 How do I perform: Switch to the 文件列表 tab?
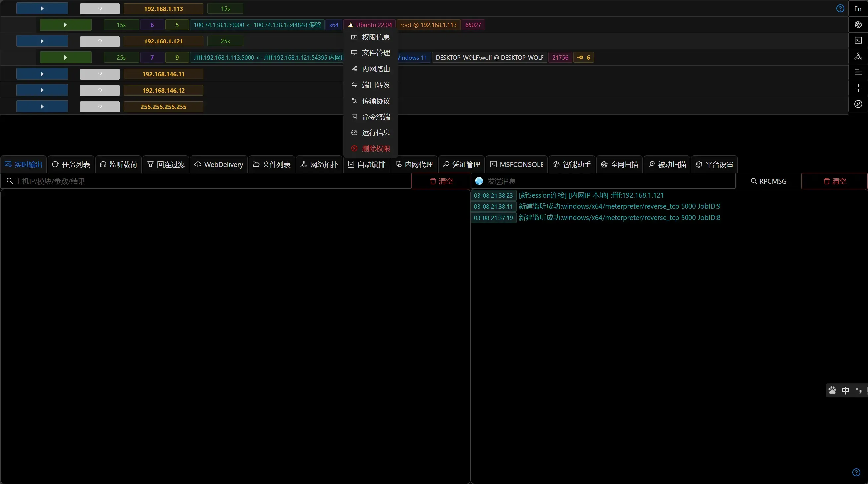pos(272,164)
